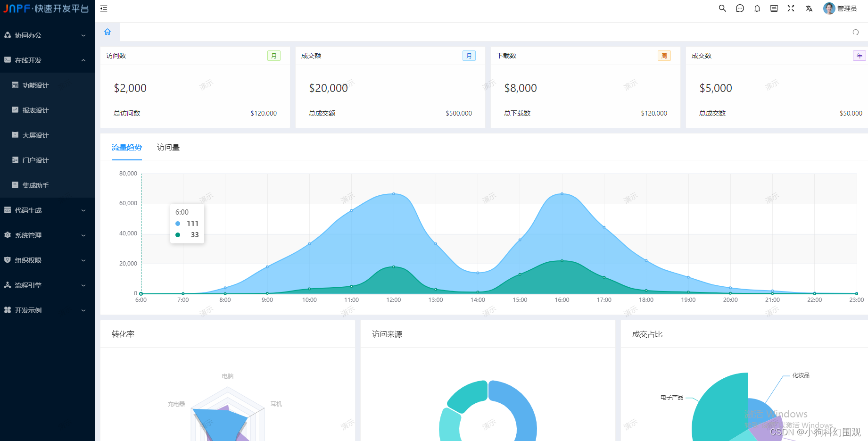
Task: Click the 系统管理 gear icon
Action: [8, 235]
